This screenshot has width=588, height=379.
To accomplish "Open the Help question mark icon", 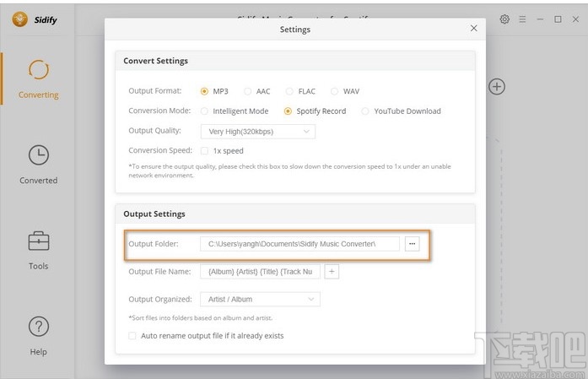I will (x=38, y=327).
